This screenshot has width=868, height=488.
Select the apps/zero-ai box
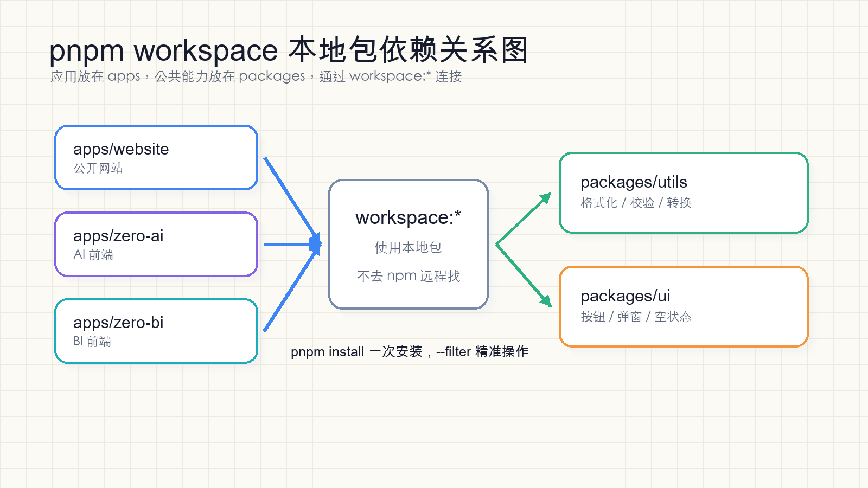[156, 245]
